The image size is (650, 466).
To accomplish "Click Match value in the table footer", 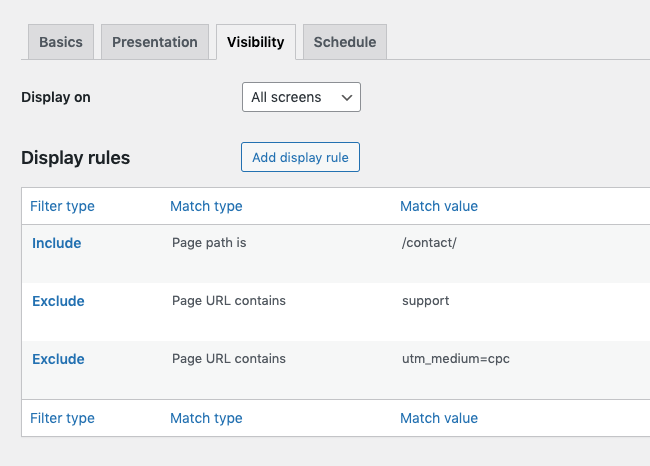I will point(438,418).
